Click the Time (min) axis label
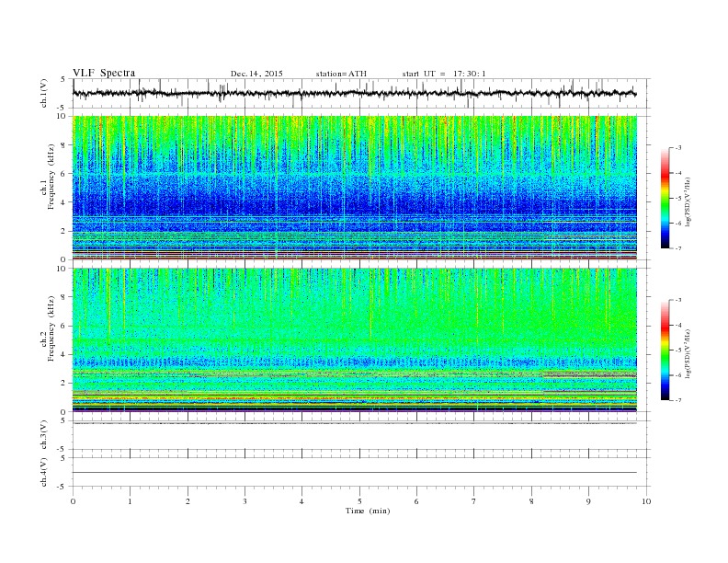 tap(368, 511)
